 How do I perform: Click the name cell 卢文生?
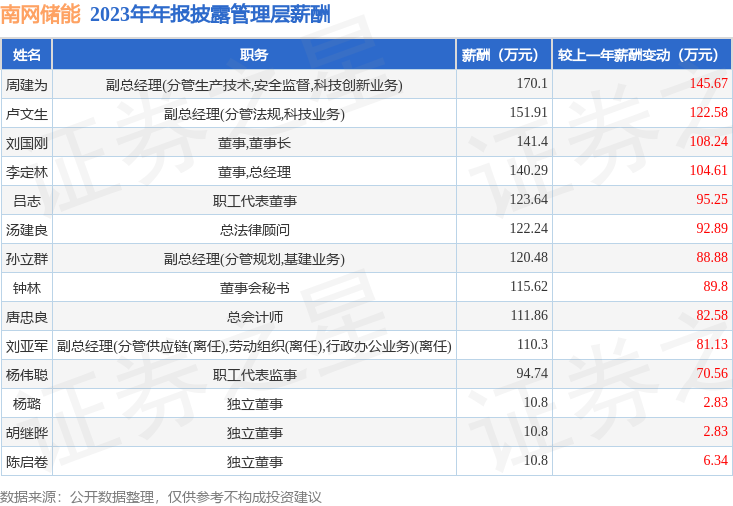27,114
